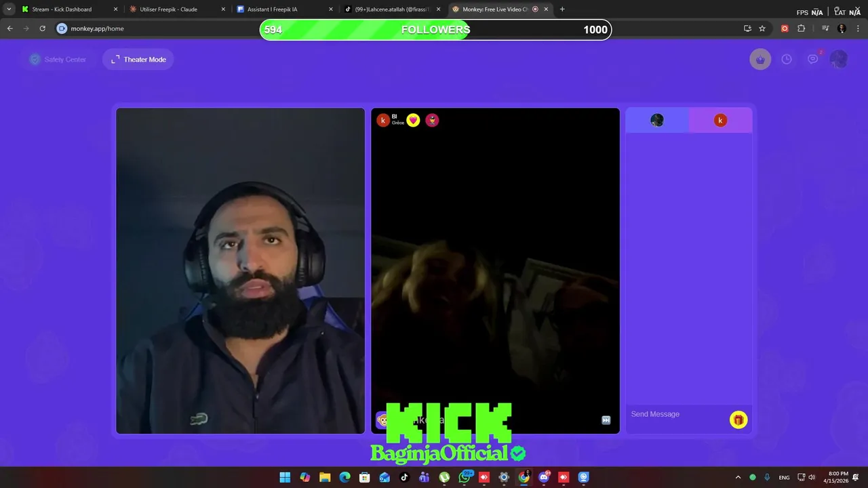Open the Settings gear in the taskbar
This screenshot has width=868, height=488.
[x=504, y=477]
